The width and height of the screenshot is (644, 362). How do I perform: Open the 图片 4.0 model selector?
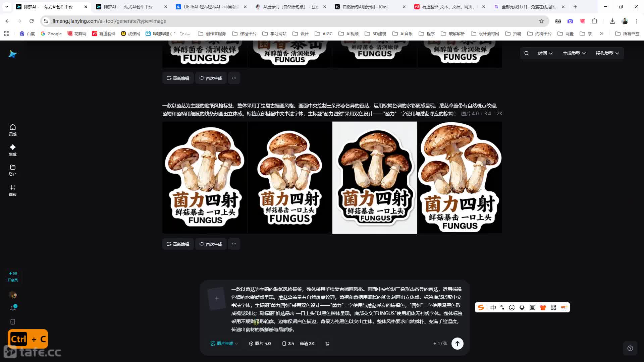(x=260, y=344)
